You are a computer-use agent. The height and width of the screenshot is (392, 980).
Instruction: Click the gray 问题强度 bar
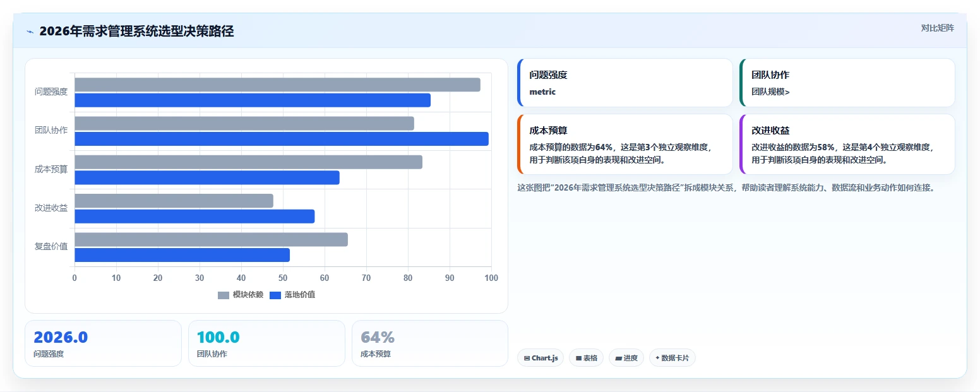(277, 85)
